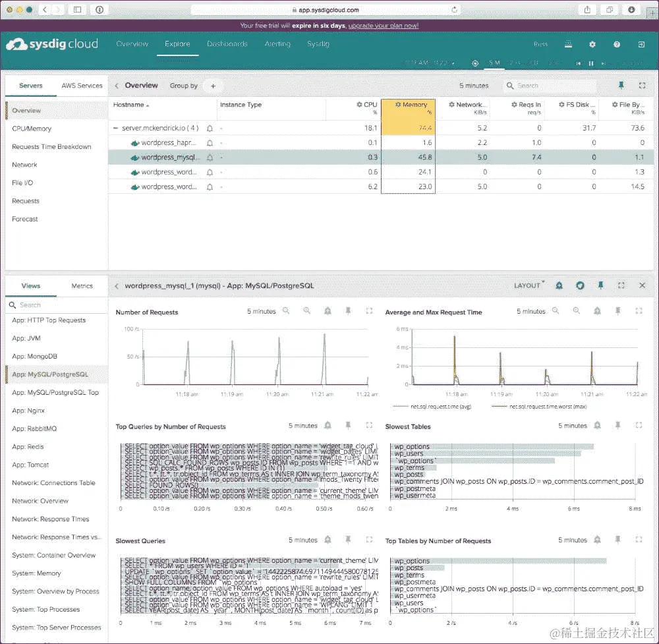
Task: Add a Group by level with plus
Action: (213, 86)
